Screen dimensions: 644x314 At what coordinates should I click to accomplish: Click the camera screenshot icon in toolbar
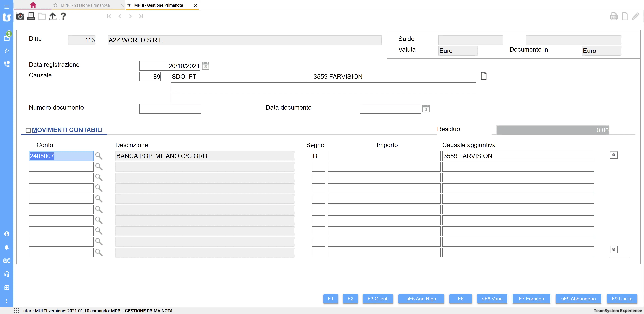[20, 16]
